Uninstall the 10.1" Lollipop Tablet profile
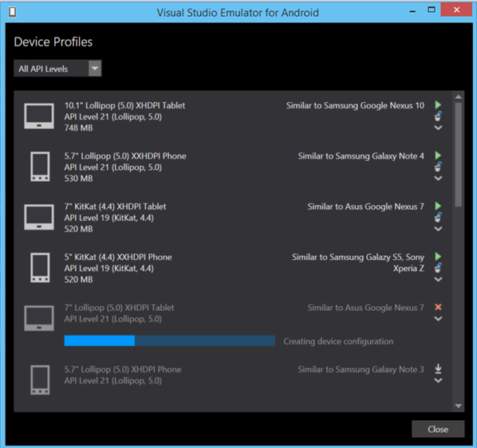Viewport: 477px width, 448px height. [438, 116]
